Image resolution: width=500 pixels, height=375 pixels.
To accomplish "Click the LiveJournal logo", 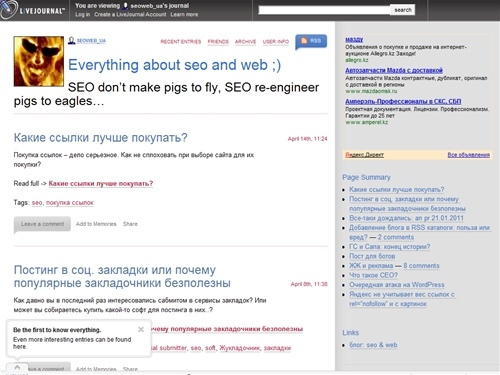I will click(32, 10).
